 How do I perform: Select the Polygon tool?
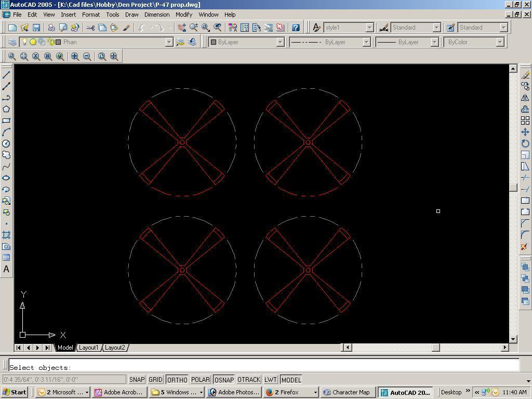pos(6,109)
